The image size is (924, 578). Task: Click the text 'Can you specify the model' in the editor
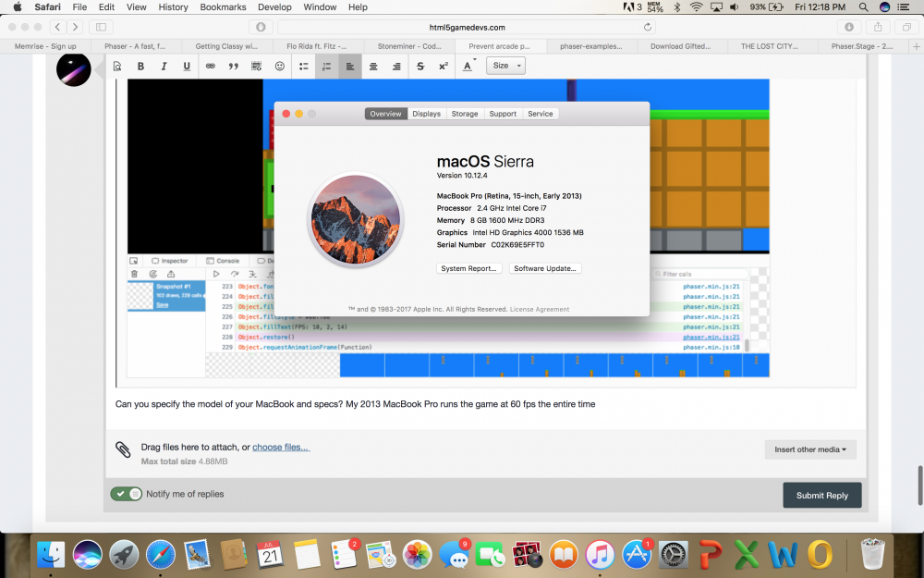[x=169, y=404]
